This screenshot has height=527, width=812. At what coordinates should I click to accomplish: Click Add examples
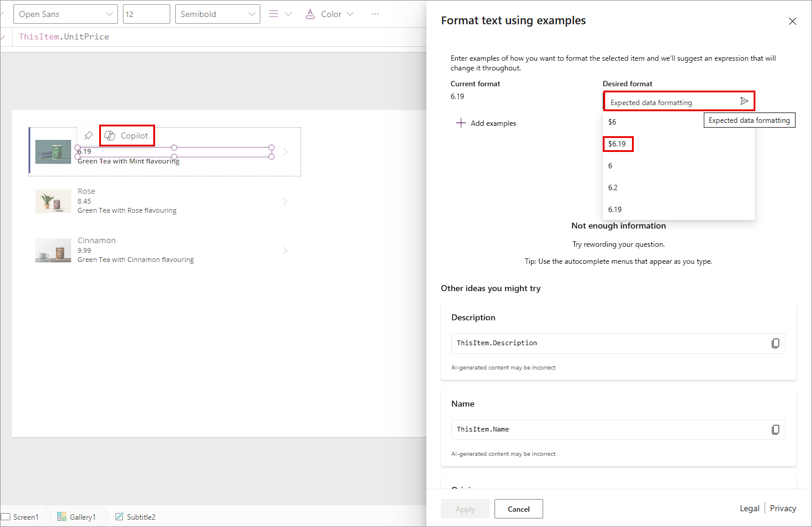pos(486,123)
